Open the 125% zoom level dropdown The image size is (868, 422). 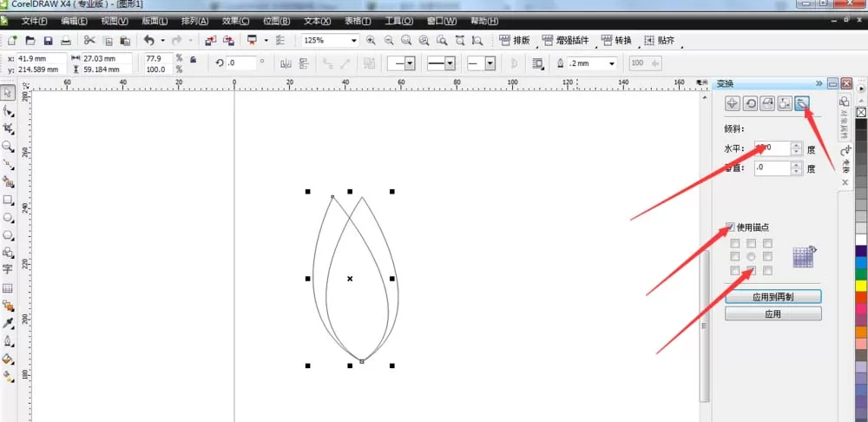354,41
